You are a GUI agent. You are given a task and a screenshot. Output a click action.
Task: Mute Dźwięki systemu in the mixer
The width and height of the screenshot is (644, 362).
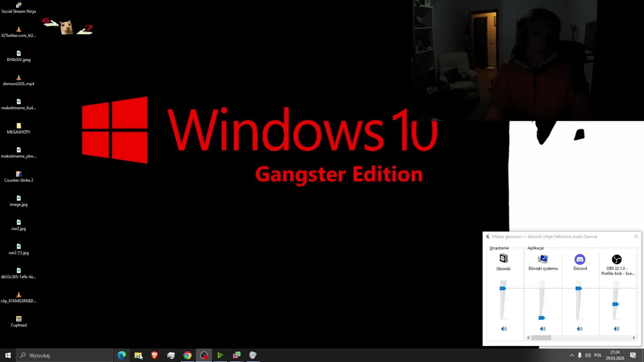tap(542, 329)
